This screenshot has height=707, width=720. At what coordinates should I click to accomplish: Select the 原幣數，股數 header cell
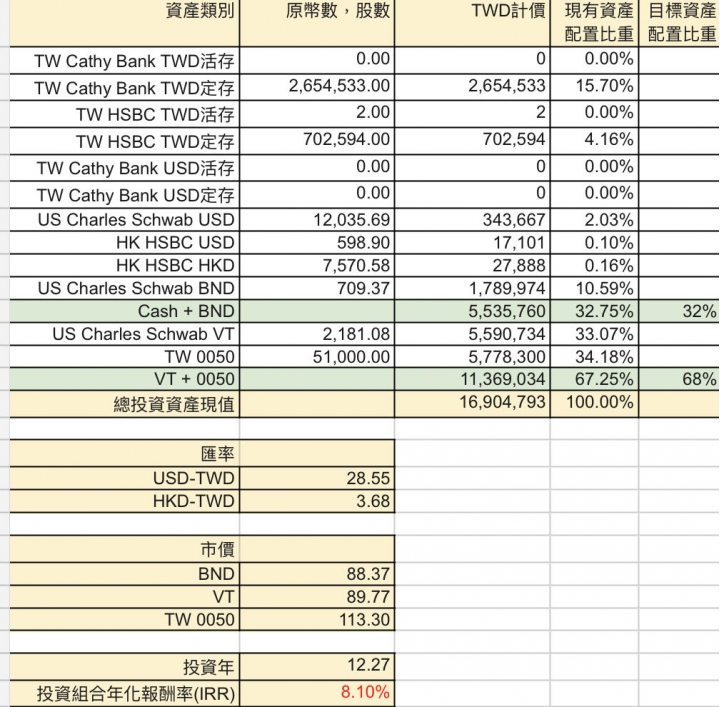tap(317, 23)
